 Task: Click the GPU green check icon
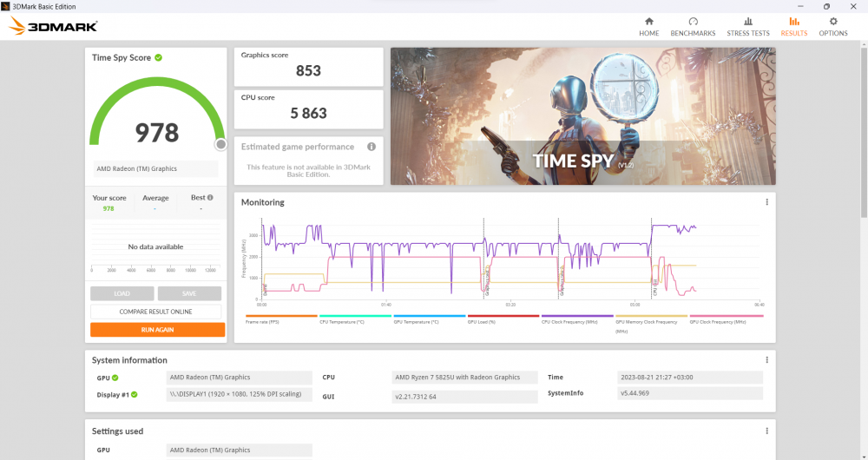point(115,378)
